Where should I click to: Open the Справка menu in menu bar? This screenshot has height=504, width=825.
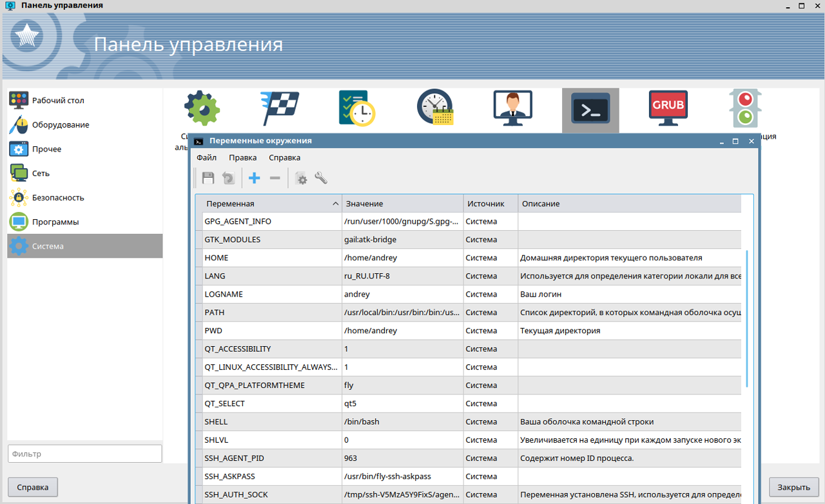(284, 157)
